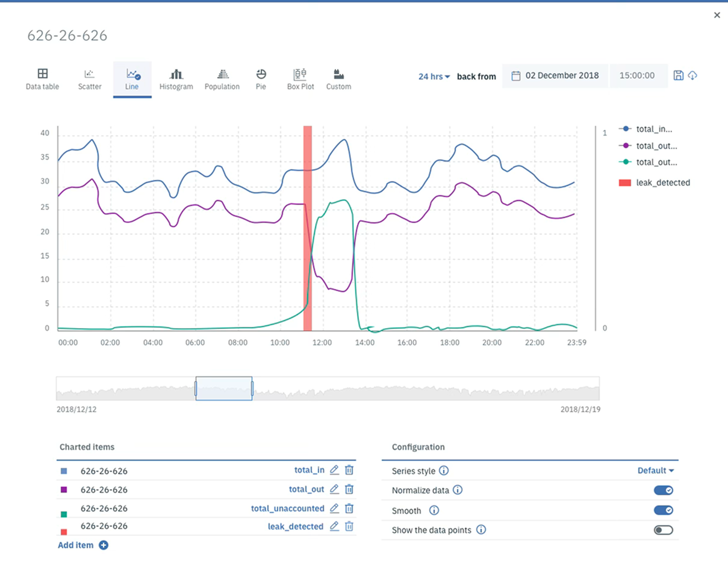Click the Configuration heading
This screenshot has width=728, height=571.
pos(418,447)
